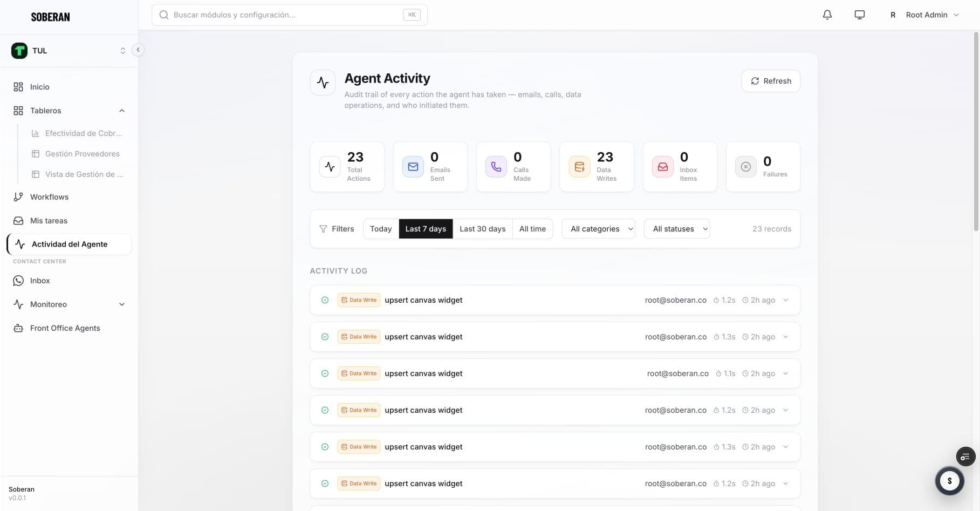The width and height of the screenshot is (980, 511).
Task: Focus the Buscar módulos y configuración search field
Action: [290, 15]
